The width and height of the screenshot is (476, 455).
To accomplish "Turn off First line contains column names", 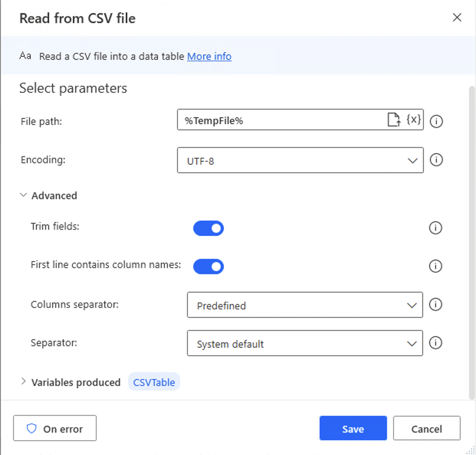I will tap(208, 267).
